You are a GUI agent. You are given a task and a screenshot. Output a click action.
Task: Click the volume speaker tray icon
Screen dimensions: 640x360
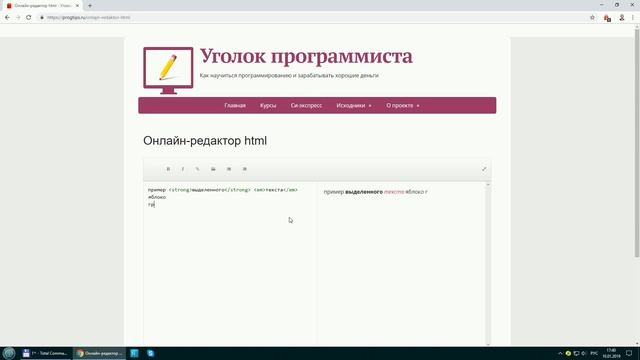click(584, 353)
